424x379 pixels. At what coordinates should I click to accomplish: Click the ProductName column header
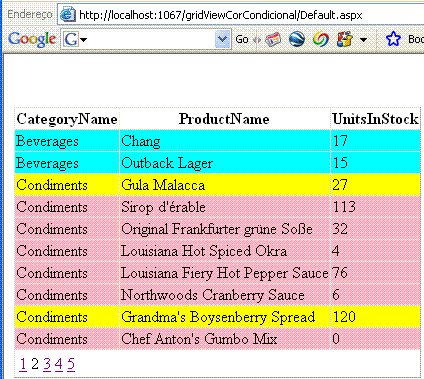(225, 119)
